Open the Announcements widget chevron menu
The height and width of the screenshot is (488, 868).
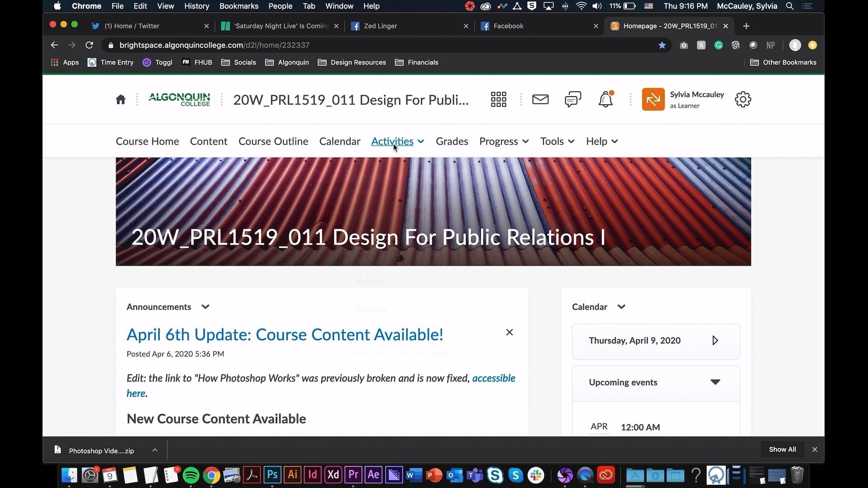tap(205, 307)
